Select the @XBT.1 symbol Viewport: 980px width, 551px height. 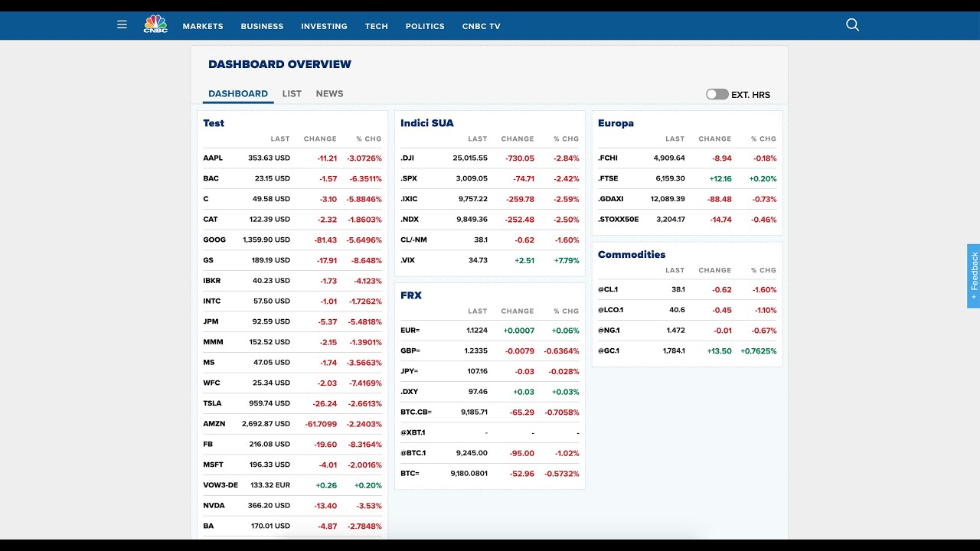pyautogui.click(x=413, y=432)
